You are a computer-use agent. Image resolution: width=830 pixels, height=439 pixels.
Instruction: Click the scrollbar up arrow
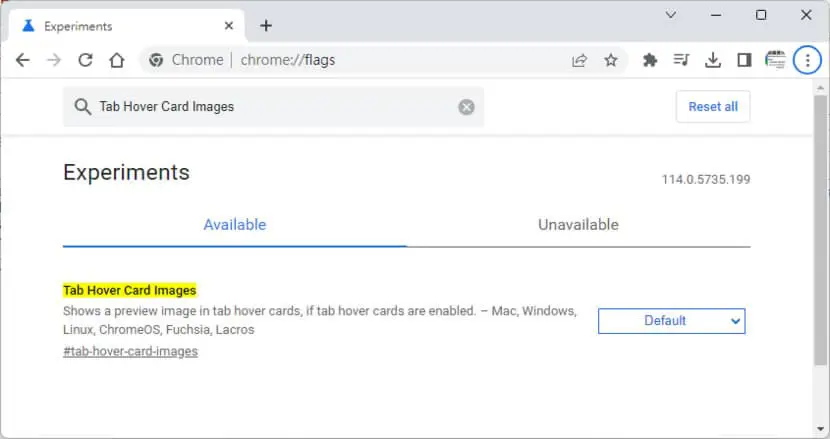tap(820, 87)
